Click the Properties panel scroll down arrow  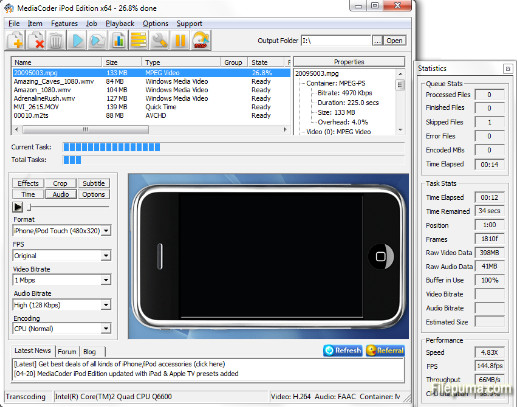tap(400, 130)
